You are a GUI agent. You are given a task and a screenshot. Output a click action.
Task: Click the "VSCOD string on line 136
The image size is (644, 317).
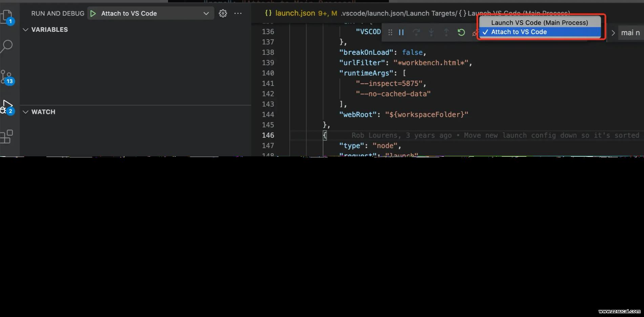368,32
